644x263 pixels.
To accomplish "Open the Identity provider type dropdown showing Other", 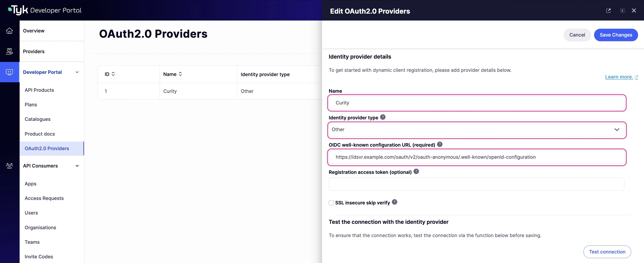I will (476, 130).
